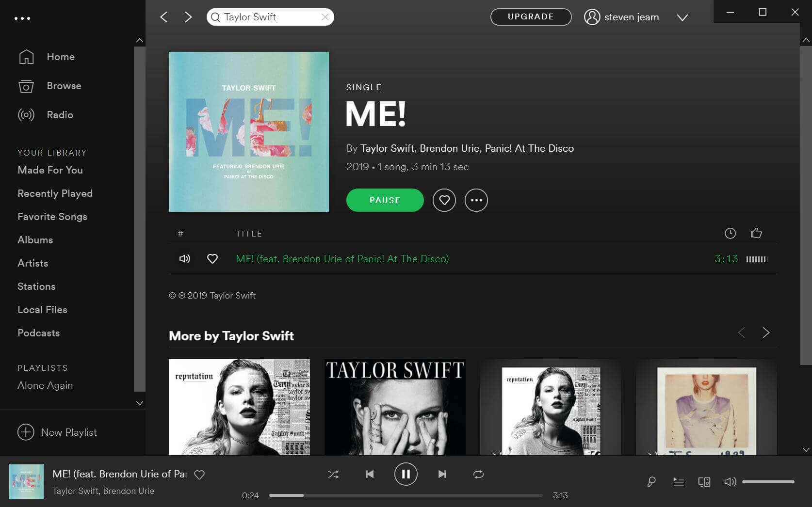Like the ME! track row heart

click(x=212, y=259)
